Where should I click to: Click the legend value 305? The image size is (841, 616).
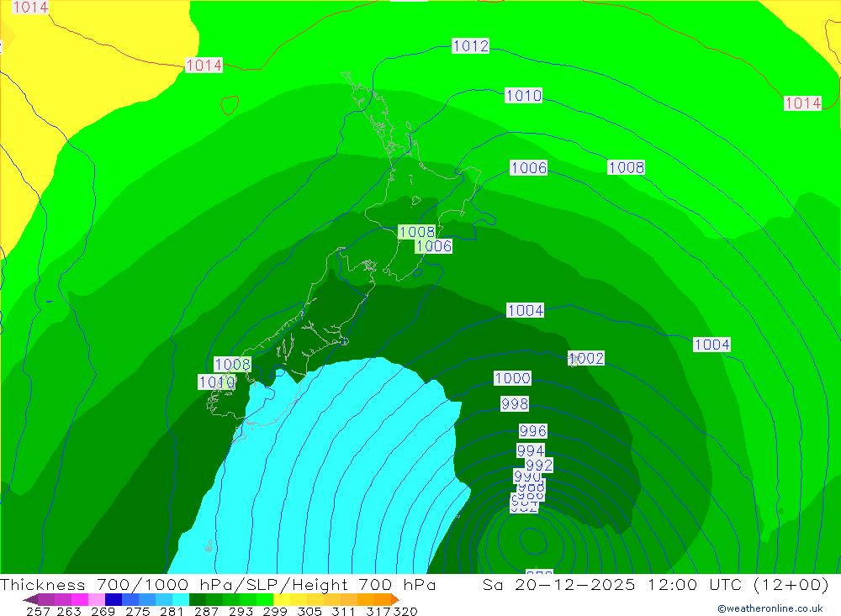point(309,612)
